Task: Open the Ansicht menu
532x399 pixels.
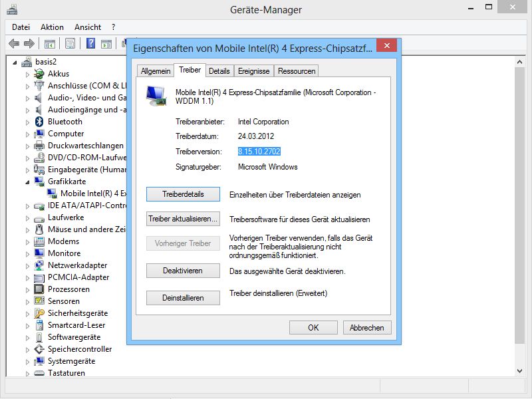Action: point(88,27)
